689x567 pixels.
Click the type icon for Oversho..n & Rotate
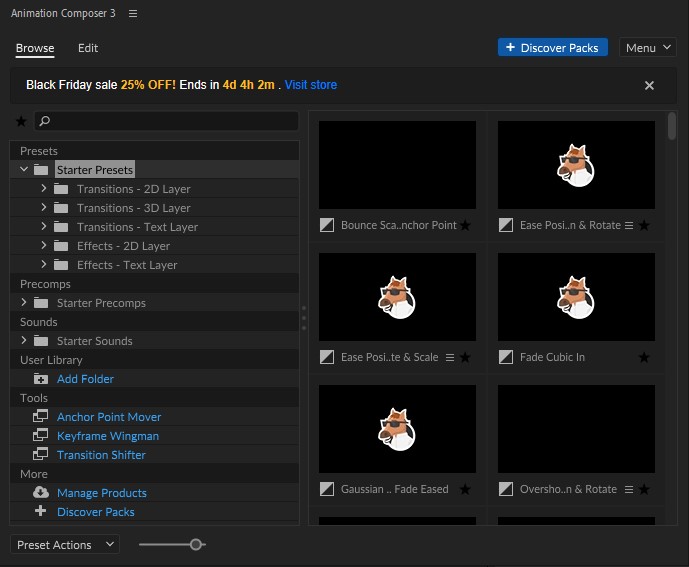click(x=506, y=489)
